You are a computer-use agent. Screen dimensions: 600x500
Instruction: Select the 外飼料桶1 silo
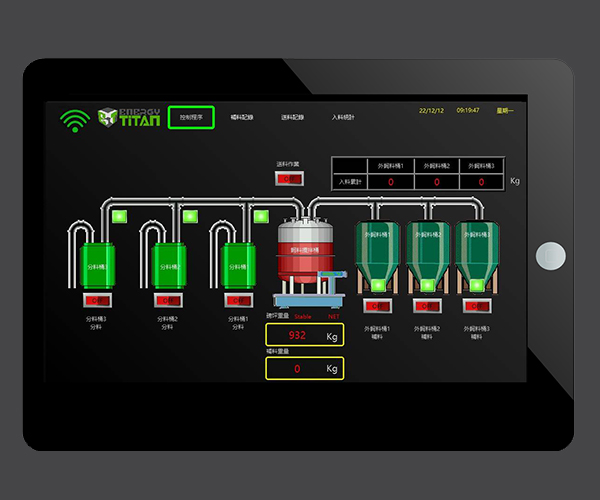377,250
